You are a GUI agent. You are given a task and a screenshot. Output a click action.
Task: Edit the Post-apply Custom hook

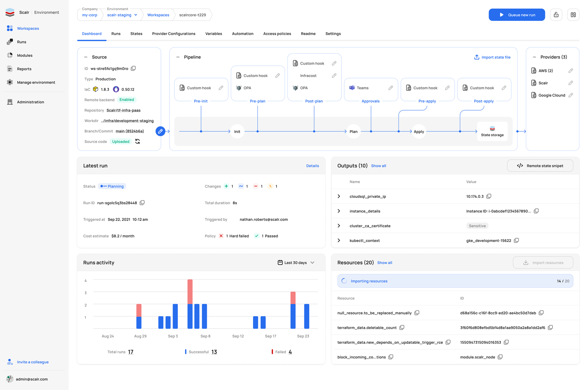click(x=504, y=88)
